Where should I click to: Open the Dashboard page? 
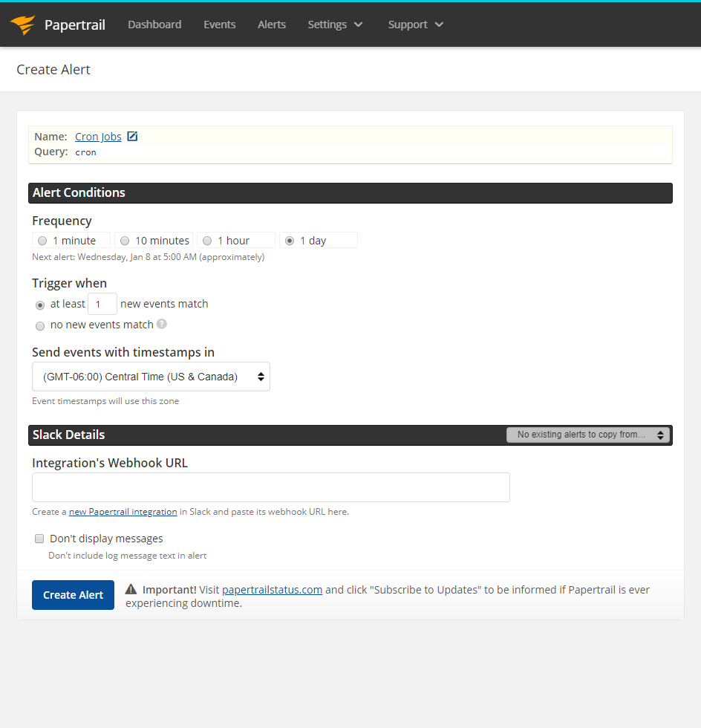pos(154,24)
